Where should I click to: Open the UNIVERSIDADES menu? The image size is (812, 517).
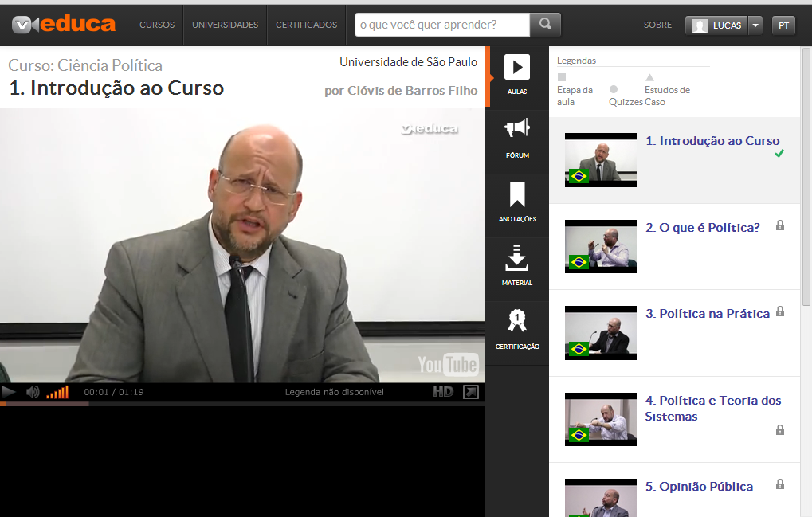coord(225,25)
